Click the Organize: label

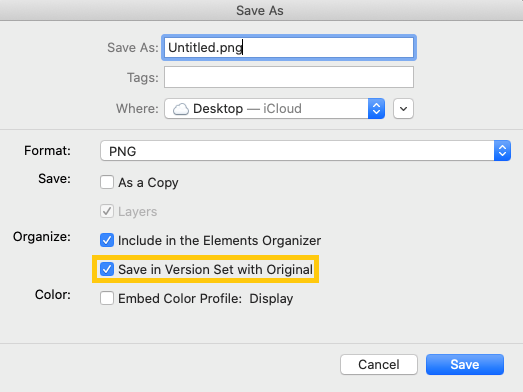[x=42, y=237]
